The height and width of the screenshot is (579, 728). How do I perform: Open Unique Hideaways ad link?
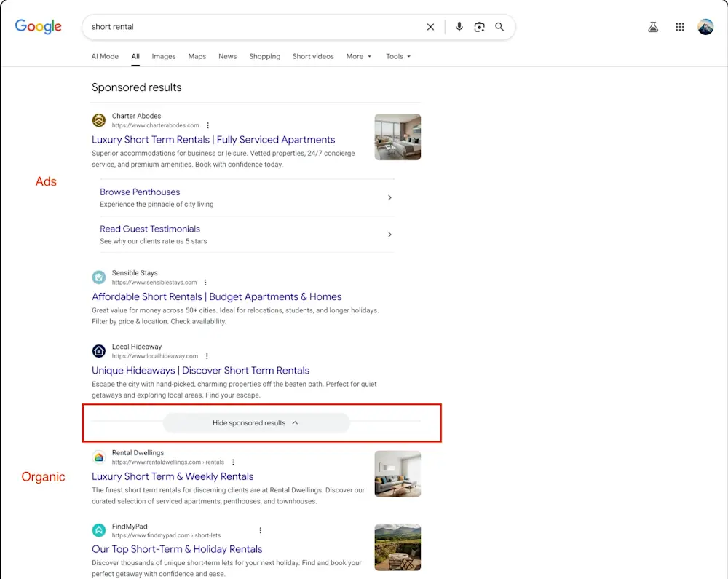point(201,371)
